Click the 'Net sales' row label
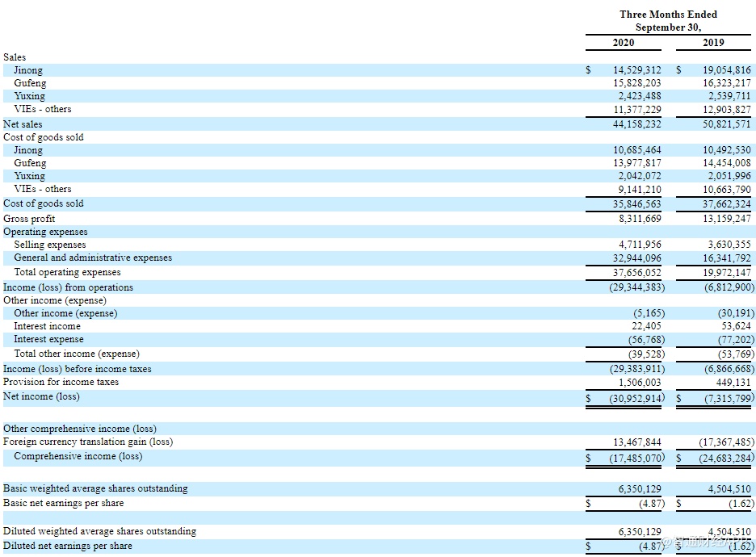Viewport: 756px width, 557px height. 23,124
